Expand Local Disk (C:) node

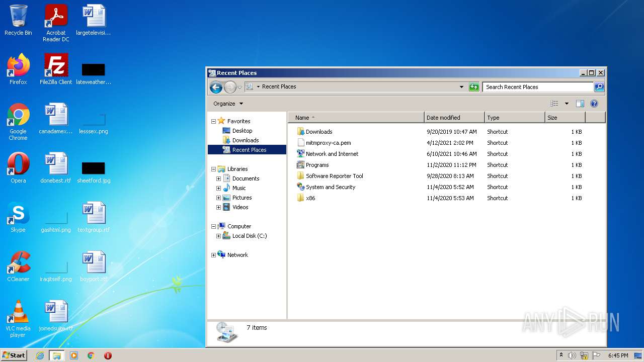click(x=218, y=236)
